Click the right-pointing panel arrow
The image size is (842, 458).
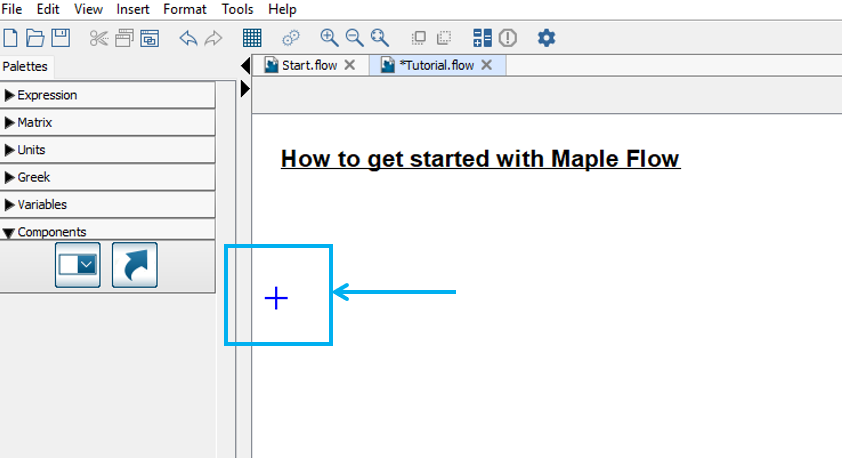245,89
